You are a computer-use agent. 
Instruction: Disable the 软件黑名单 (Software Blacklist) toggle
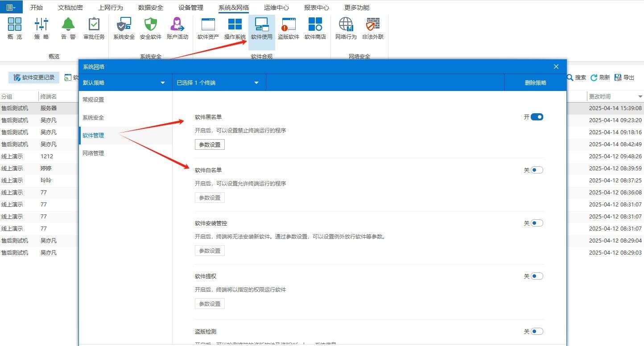[537, 117]
